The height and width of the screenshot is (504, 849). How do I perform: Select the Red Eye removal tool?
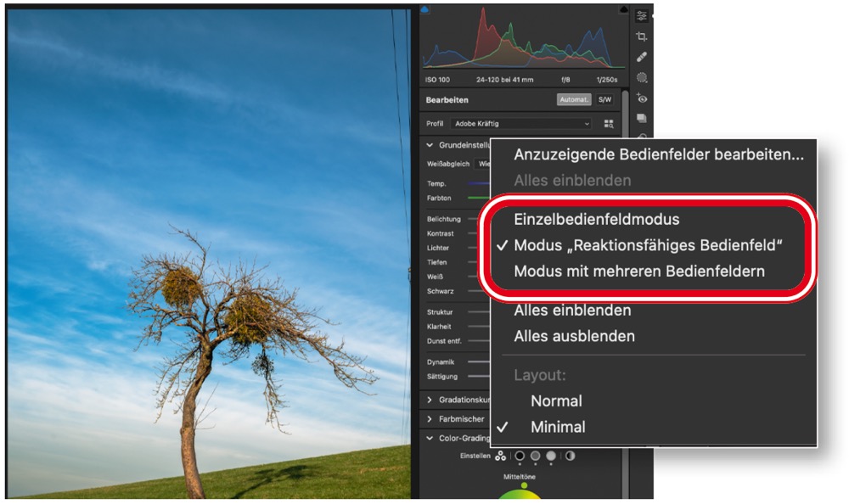coord(642,98)
